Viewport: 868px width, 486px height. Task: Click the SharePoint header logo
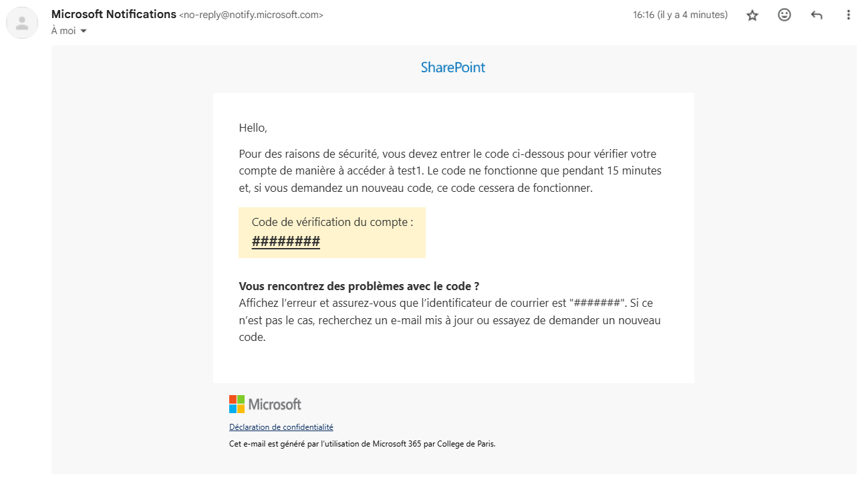[453, 68]
